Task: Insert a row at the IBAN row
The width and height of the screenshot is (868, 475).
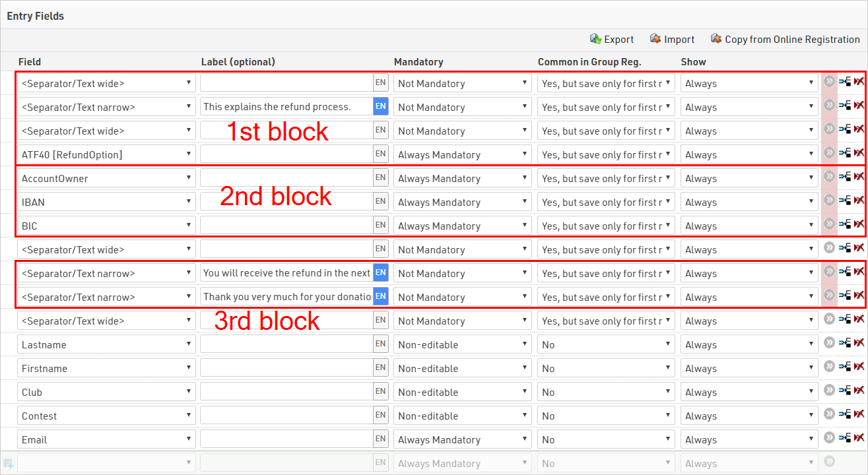Action: 845,201
